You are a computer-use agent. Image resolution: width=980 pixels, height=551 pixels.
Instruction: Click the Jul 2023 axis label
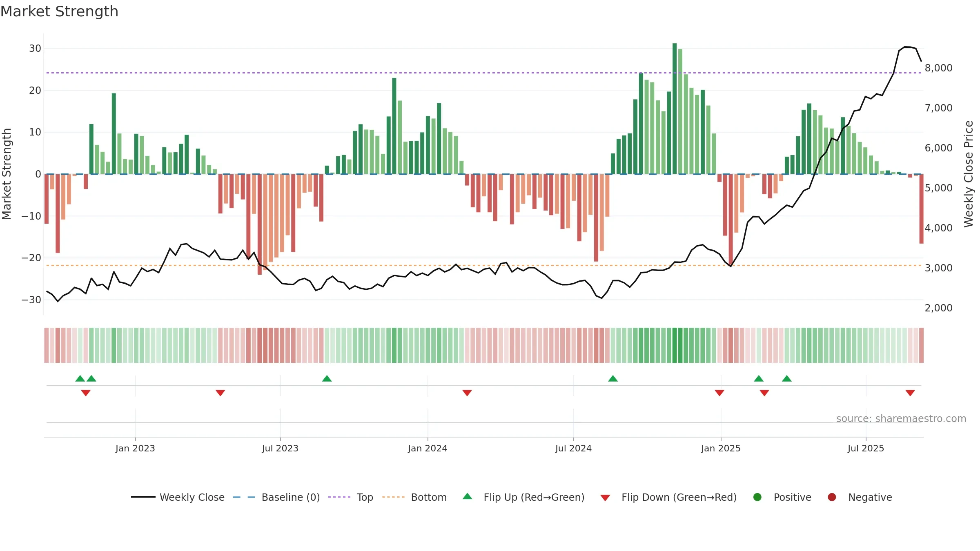coord(280,448)
